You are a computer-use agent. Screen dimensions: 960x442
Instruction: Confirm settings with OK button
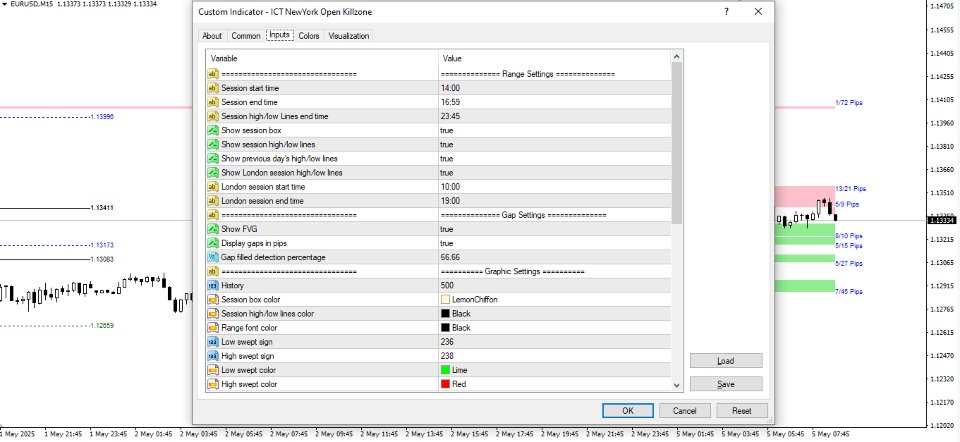[x=628, y=411]
